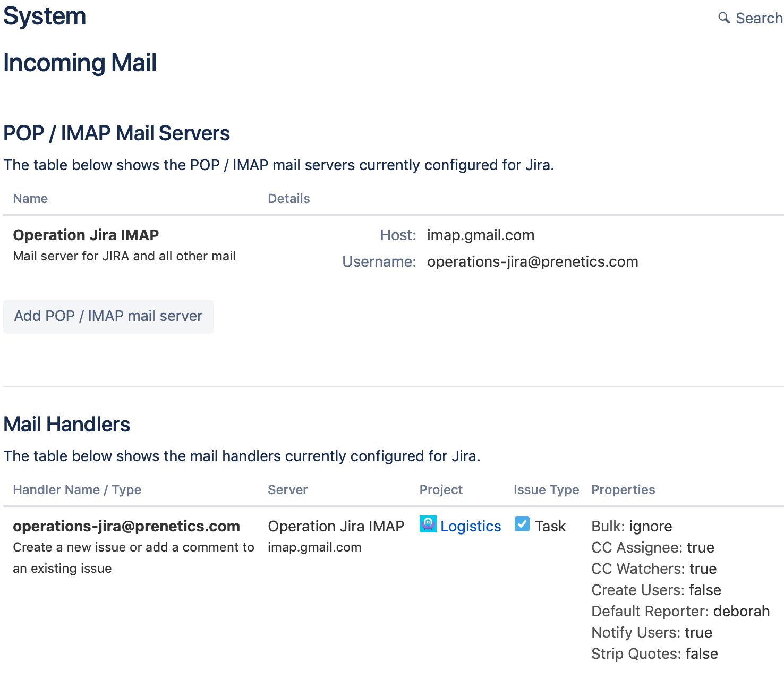Click the Add POP / IMAP mail server button
This screenshot has height=678, width=784.
click(x=108, y=316)
